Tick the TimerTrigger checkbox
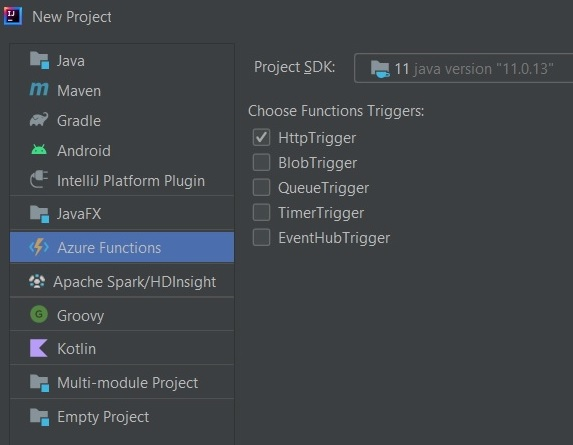The height and width of the screenshot is (445, 573). tap(261, 212)
